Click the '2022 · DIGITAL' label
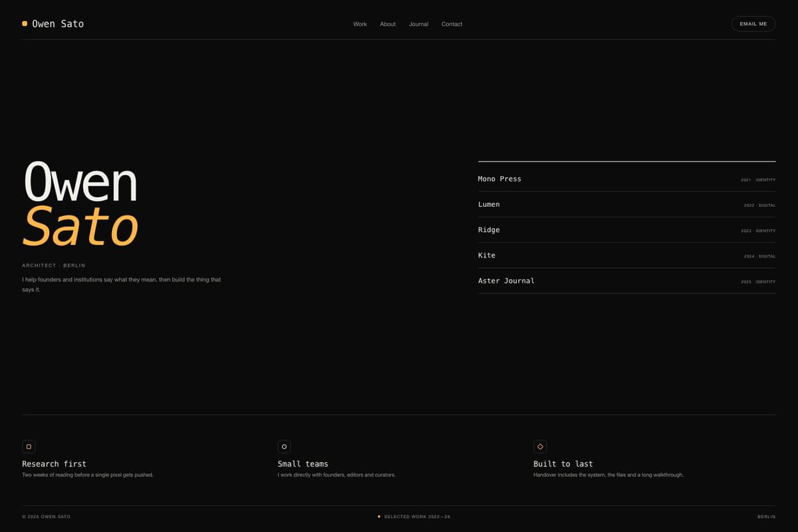 click(759, 205)
